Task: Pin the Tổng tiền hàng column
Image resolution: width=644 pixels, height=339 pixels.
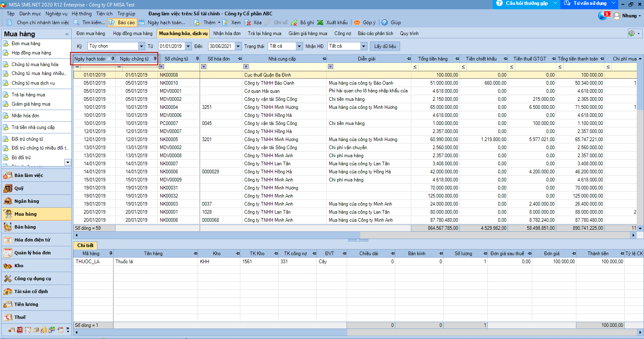Action: pos(457,59)
